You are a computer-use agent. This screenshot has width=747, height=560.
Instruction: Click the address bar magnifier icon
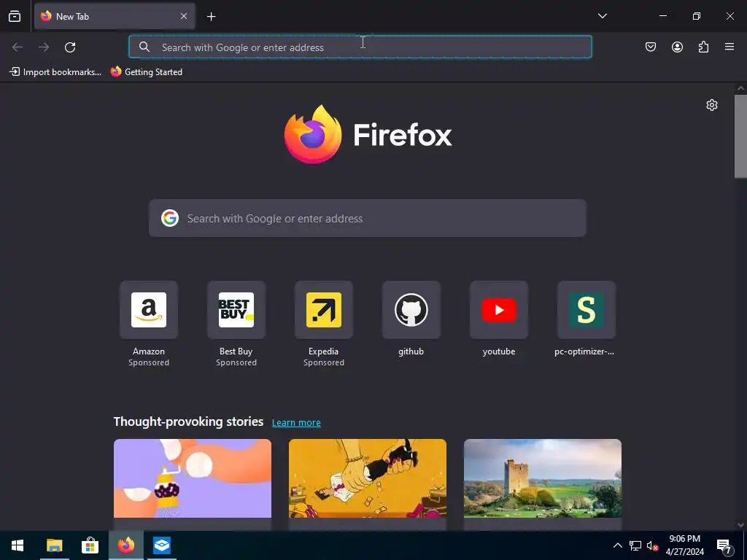coord(144,47)
